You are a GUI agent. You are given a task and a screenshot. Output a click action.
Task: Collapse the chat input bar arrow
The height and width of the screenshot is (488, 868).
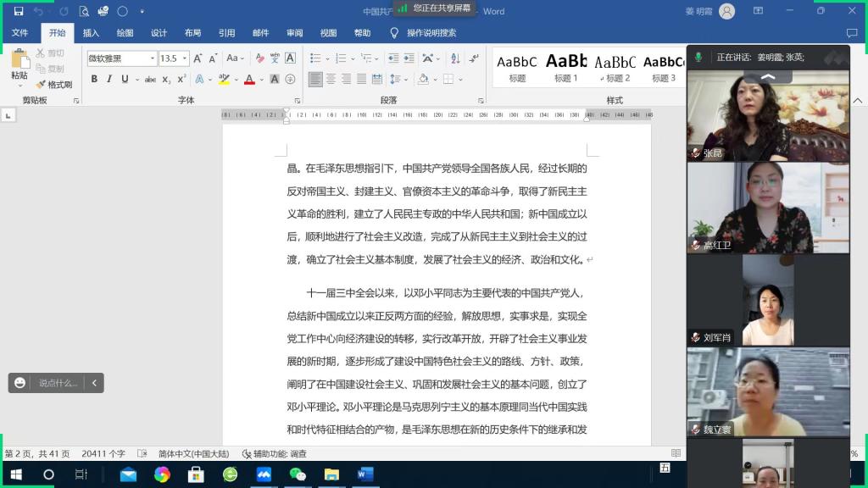(94, 383)
